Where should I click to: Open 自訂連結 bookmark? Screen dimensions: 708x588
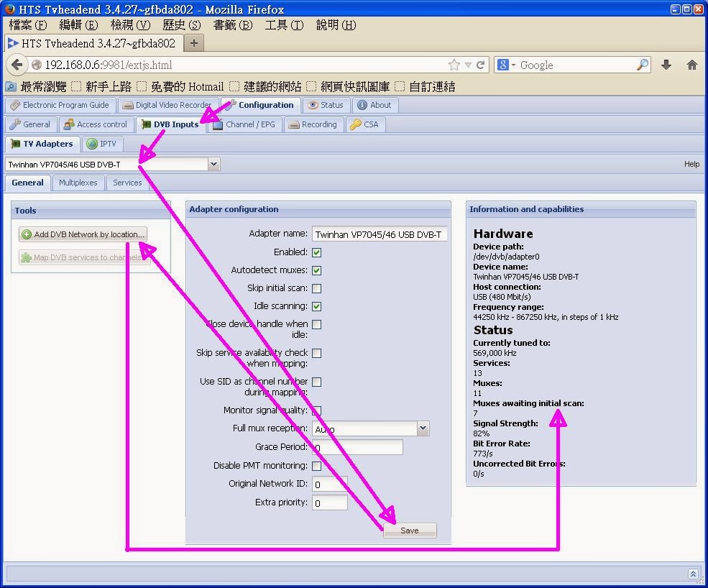click(x=425, y=87)
